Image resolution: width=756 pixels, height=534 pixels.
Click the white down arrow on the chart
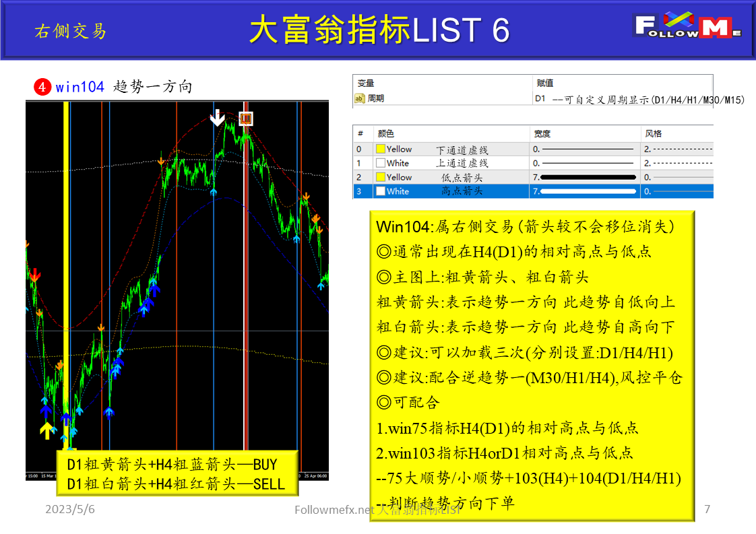tap(217, 116)
